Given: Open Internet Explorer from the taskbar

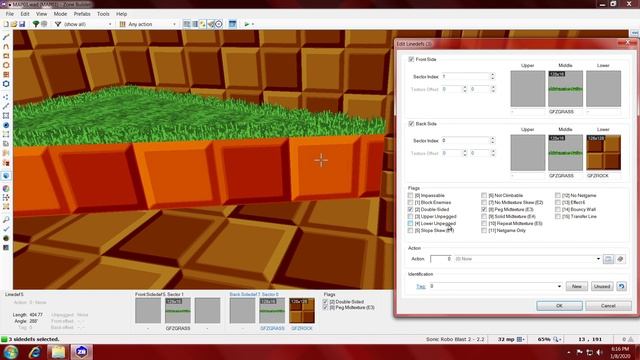Looking at the screenshot, I should click(x=35, y=352).
